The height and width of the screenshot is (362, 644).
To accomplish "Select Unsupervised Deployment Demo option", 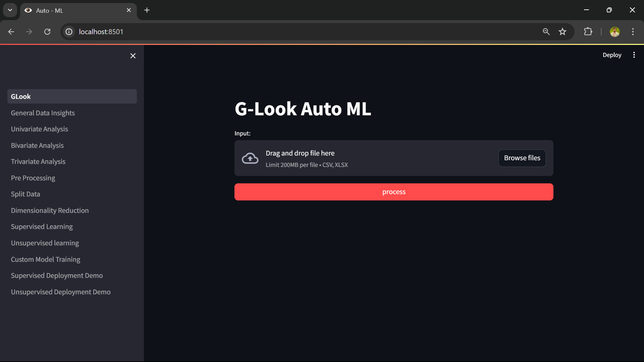I will point(60,292).
